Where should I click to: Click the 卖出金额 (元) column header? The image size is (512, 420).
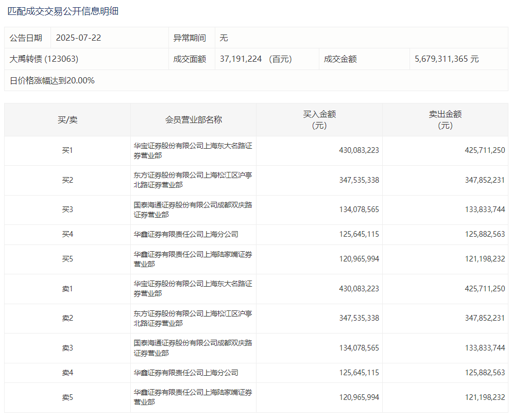(445, 120)
